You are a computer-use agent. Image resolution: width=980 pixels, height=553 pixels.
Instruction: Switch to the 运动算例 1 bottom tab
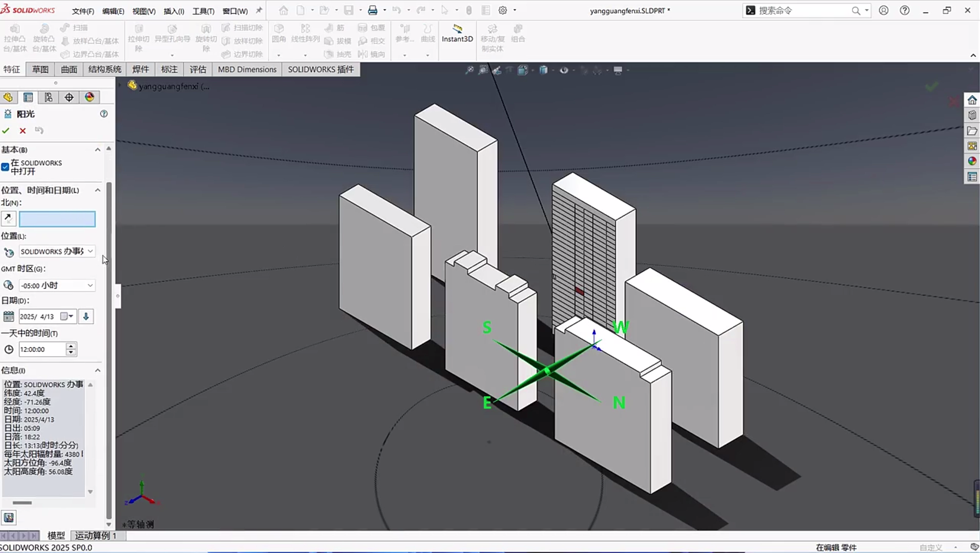point(96,536)
